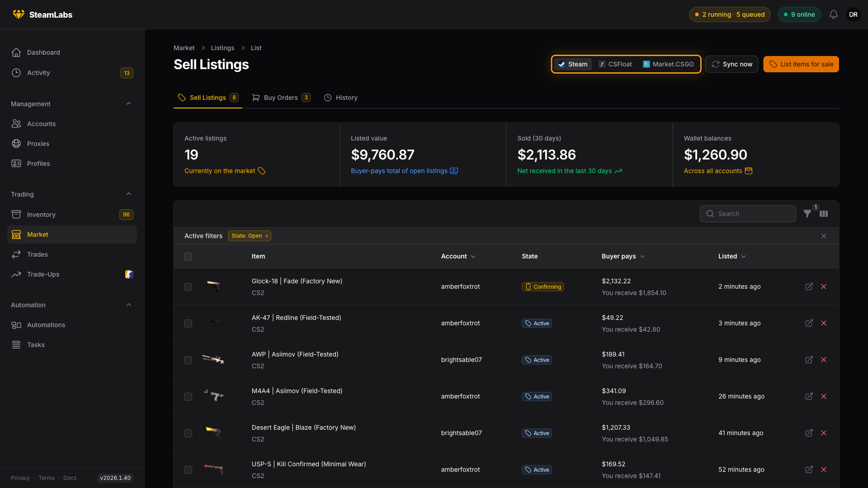Open Privacy footer link
The height and width of the screenshot is (488, 868).
(20, 478)
